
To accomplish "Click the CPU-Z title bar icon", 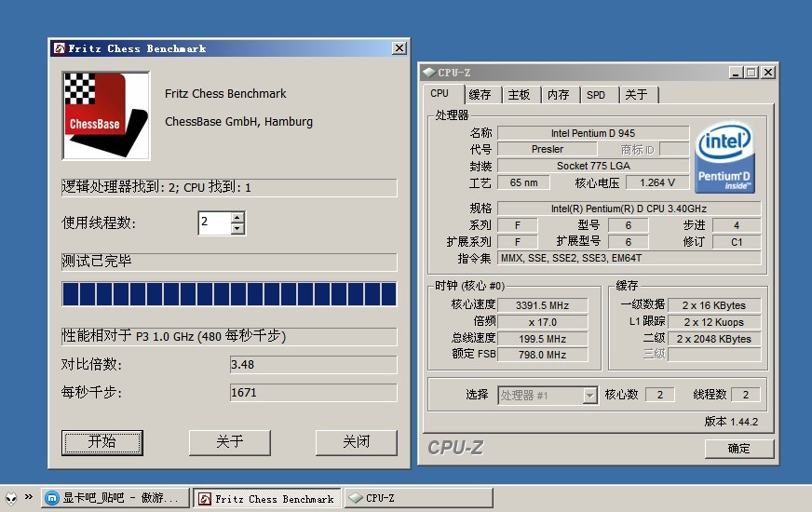I will (x=428, y=72).
